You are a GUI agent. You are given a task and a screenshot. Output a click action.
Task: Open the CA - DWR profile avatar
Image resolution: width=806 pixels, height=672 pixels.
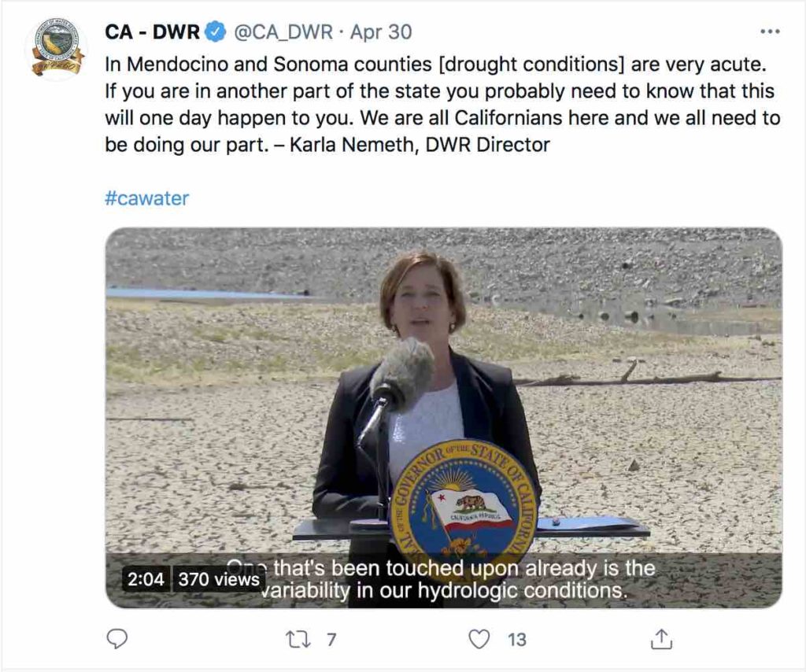coord(56,49)
